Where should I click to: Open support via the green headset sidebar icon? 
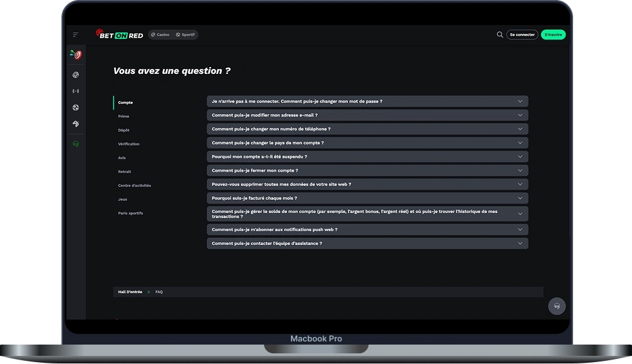(x=75, y=143)
